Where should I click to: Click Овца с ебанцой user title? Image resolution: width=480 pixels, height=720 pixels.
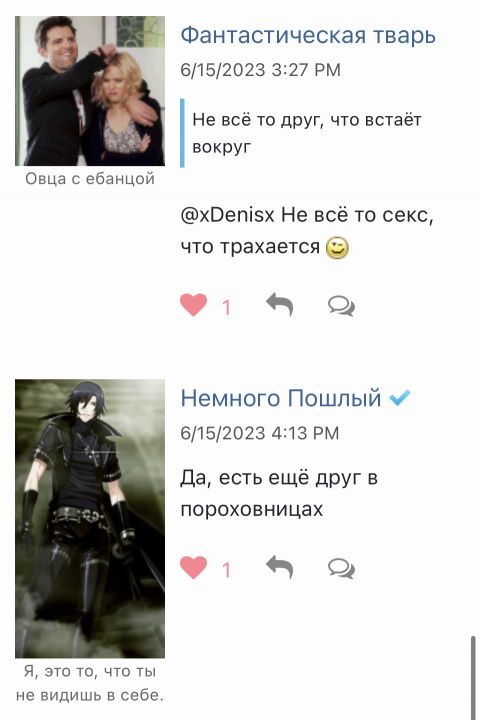click(90, 179)
